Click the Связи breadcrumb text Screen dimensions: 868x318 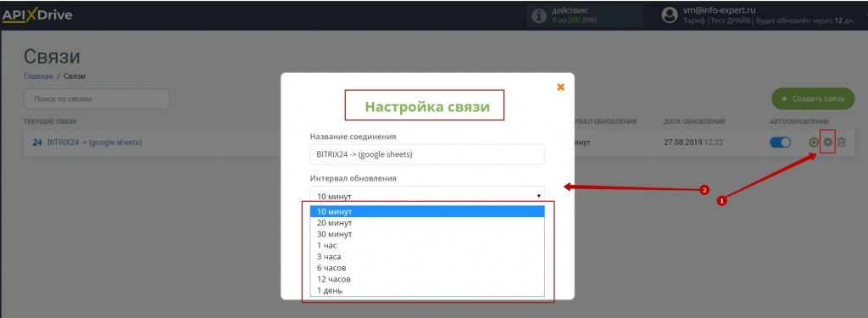click(75, 76)
